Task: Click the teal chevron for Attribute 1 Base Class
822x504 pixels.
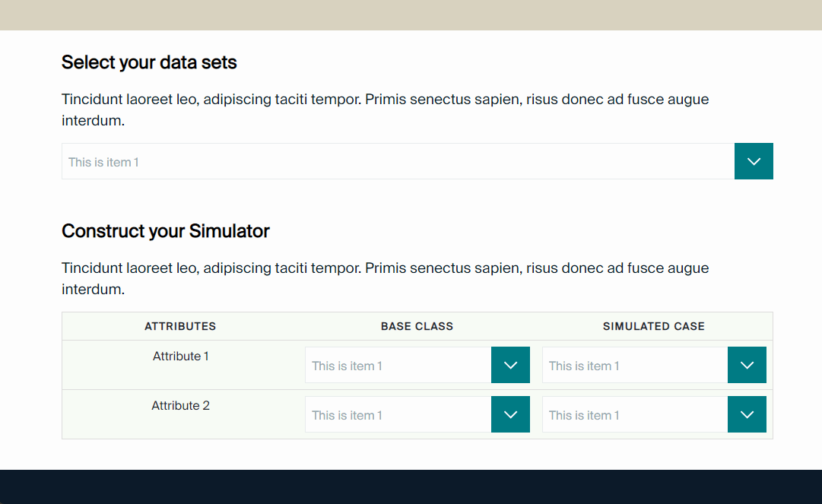Action: pos(510,365)
